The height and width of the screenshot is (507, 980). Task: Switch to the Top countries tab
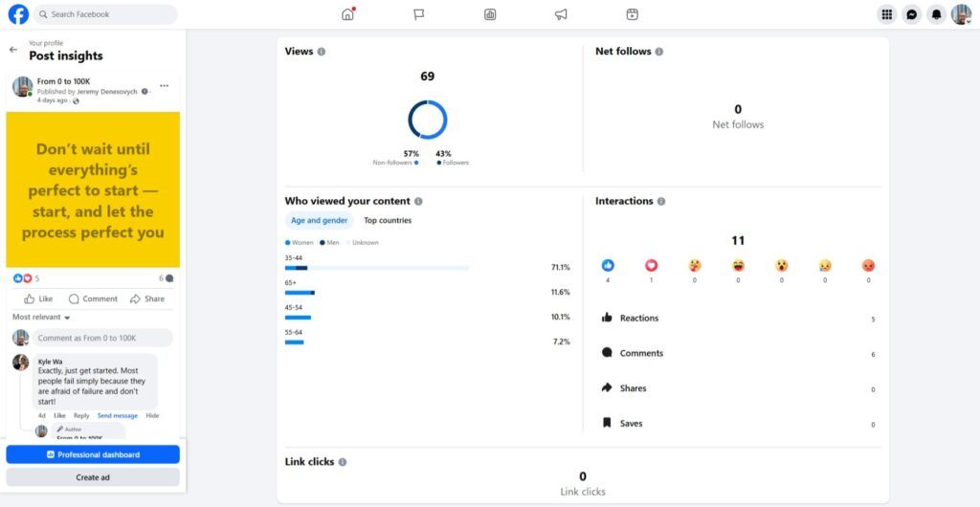coord(388,221)
